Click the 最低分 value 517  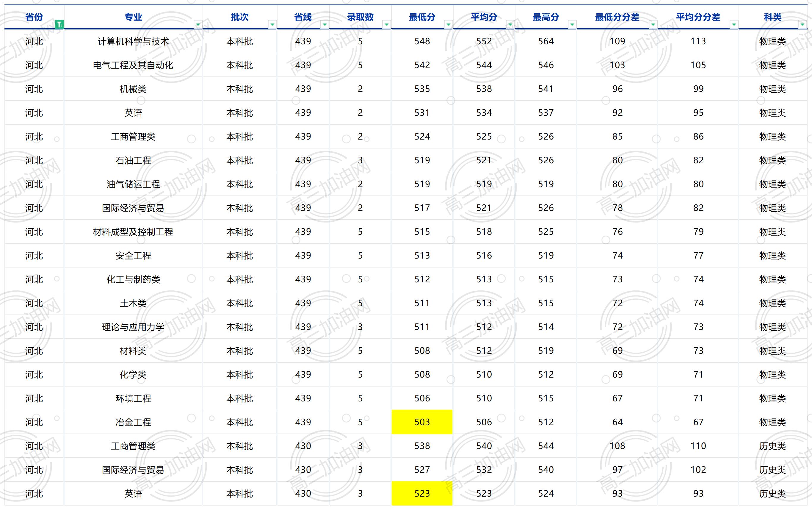pyautogui.click(x=422, y=208)
